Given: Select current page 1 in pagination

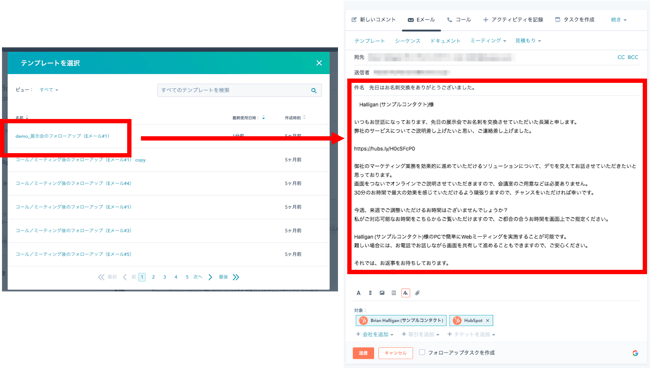Looking at the screenshot, I should point(142,277).
